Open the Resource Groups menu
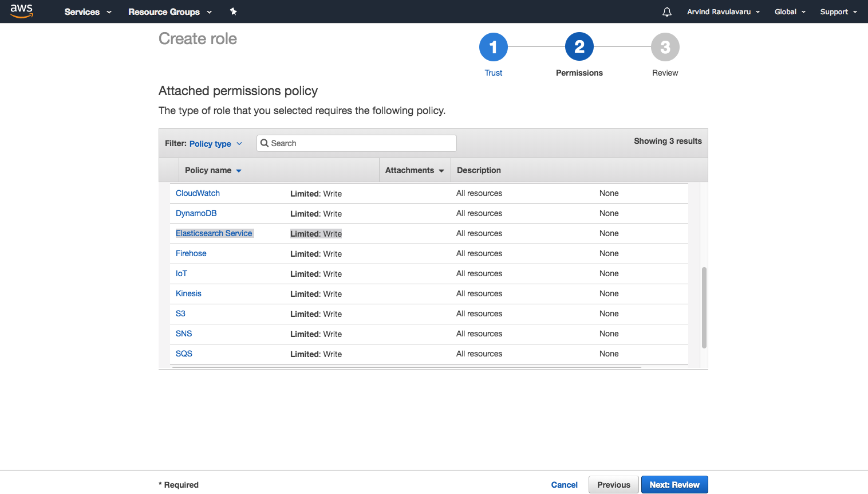The height and width of the screenshot is (494, 868). coord(170,11)
